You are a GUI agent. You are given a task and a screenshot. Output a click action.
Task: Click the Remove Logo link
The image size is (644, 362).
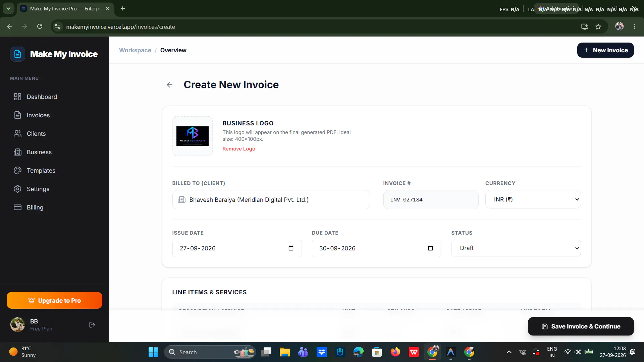coord(239,149)
